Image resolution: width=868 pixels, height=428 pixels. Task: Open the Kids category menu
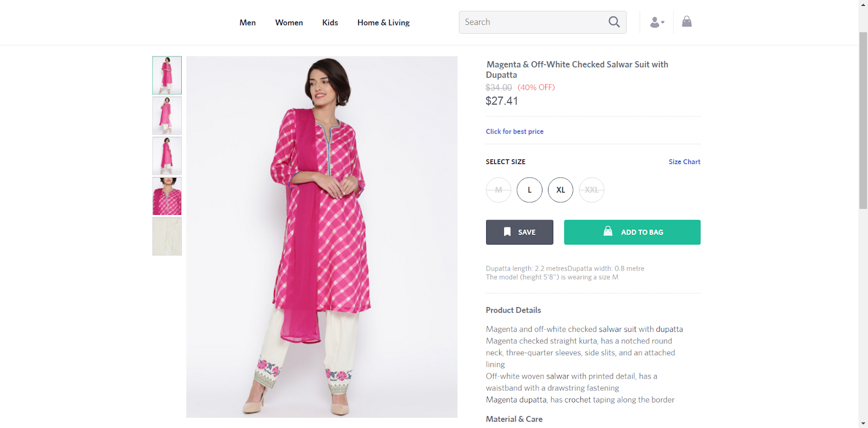[x=330, y=23]
